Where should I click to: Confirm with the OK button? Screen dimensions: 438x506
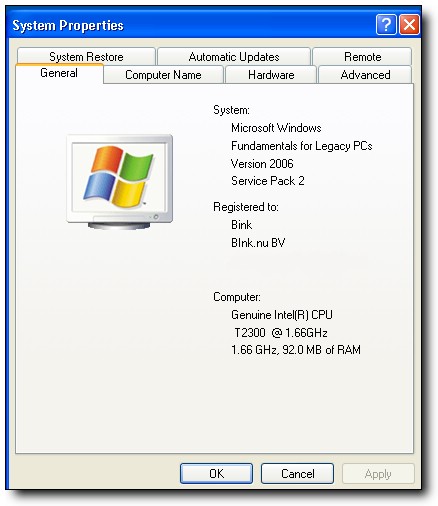point(216,473)
